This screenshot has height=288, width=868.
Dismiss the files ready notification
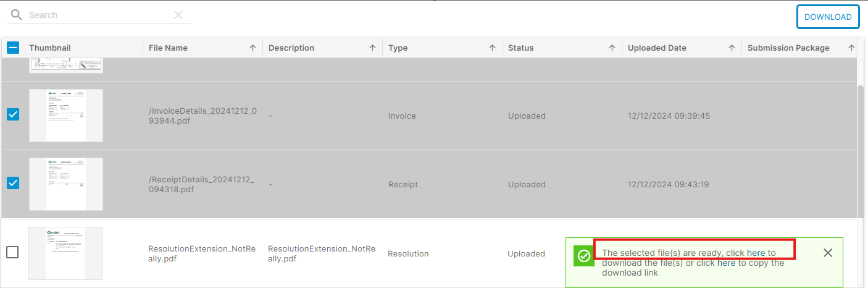828,253
